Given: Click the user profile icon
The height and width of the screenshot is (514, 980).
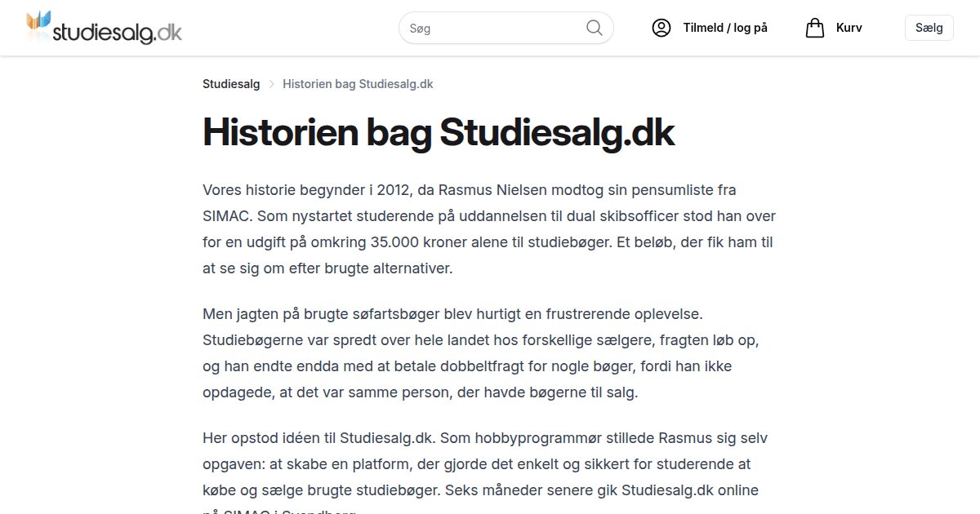Looking at the screenshot, I should (661, 28).
